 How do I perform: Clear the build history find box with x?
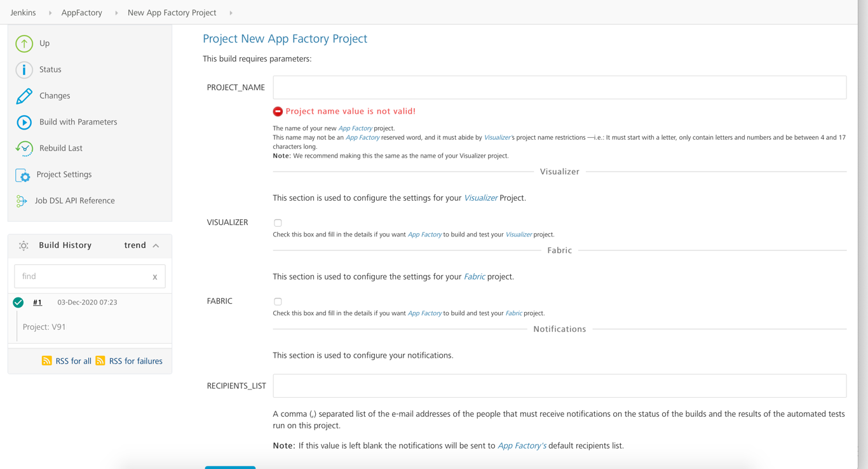[x=155, y=277]
